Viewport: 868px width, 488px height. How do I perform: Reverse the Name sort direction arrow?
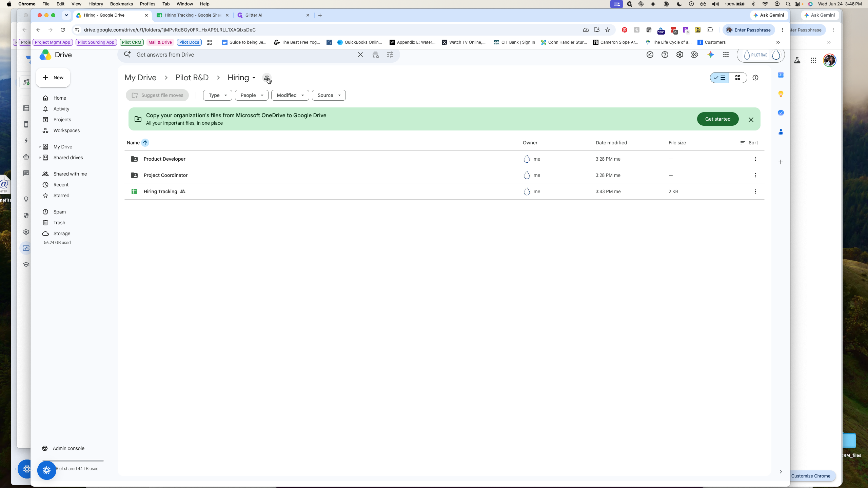pos(145,143)
